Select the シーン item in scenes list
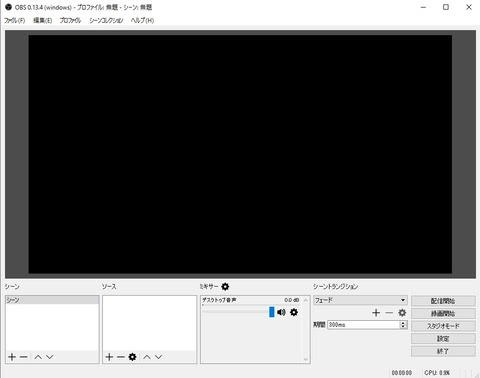Viewport: 480px width, 378px height. (52, 300)
